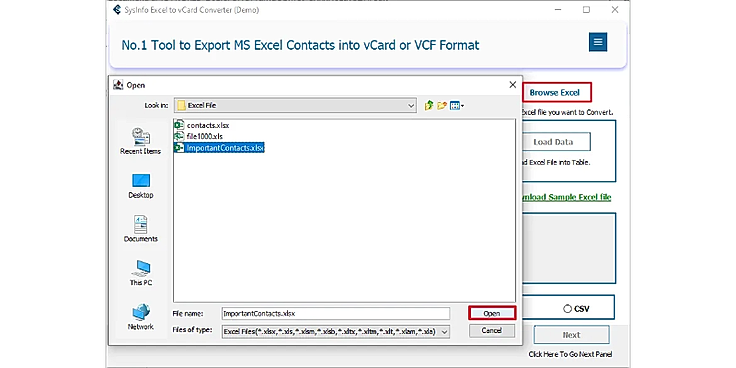The height and width of the screenshot is (368, 736).
Task: Jump to Desktop location
Action: click(140, 186)
